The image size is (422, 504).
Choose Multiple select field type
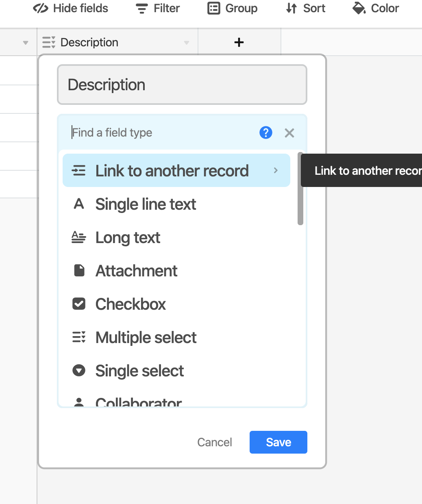coord(146,338)
